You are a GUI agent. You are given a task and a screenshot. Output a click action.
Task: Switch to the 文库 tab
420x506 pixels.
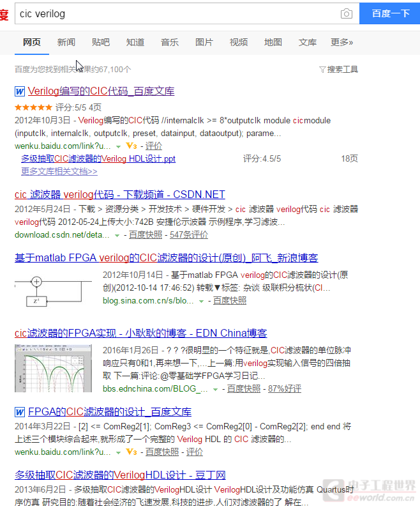(x=308, y=42)
